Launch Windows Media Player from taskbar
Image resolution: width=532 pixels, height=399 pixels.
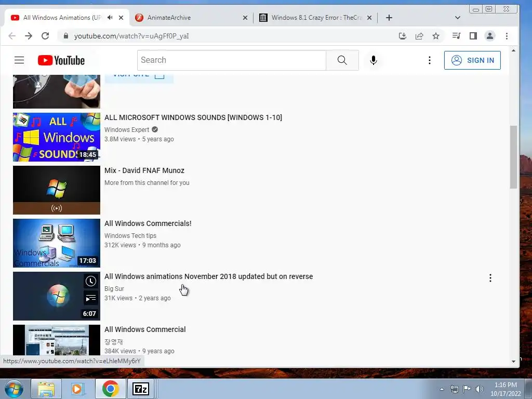click(x=78, y=389)
